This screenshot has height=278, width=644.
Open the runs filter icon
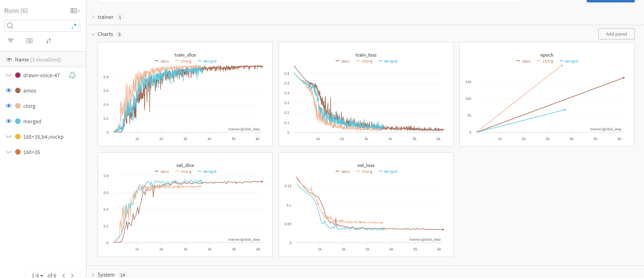point(11,41)
